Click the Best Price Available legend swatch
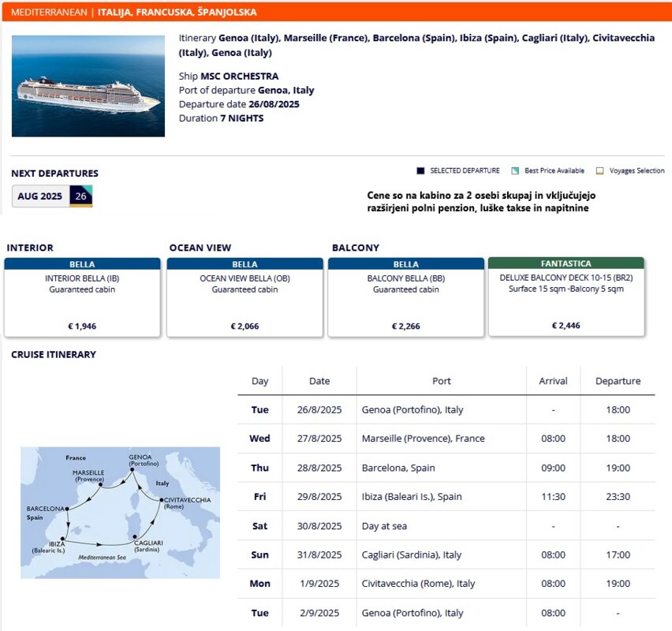 [x=515, y=171]
